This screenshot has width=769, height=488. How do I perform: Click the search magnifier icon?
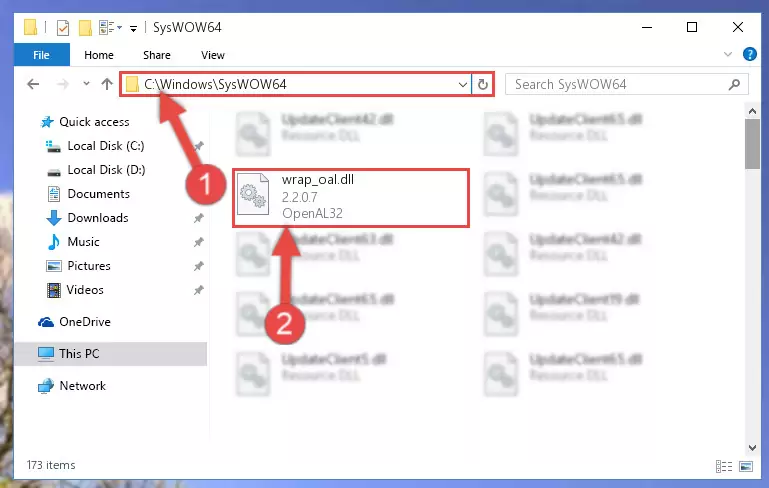(x=734, y=84)
